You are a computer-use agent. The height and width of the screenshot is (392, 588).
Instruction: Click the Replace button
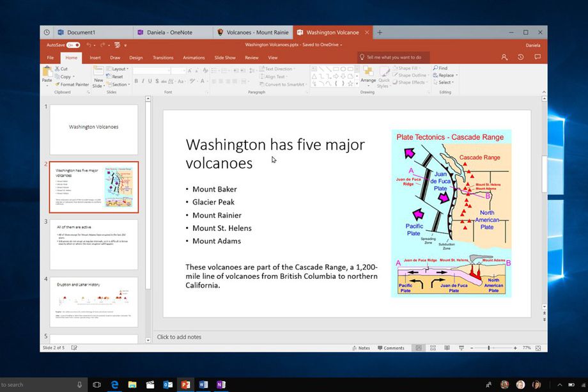pyautogui.click(x=445, y=75)
